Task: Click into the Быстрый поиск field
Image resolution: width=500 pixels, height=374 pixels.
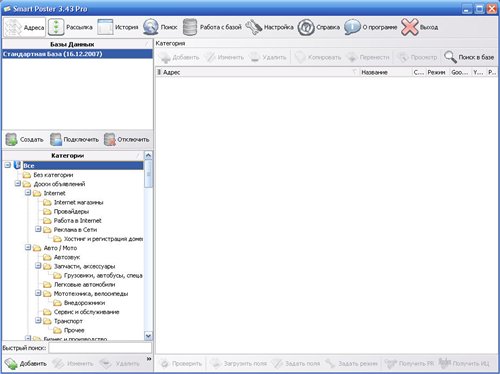Action: [100, 348]
